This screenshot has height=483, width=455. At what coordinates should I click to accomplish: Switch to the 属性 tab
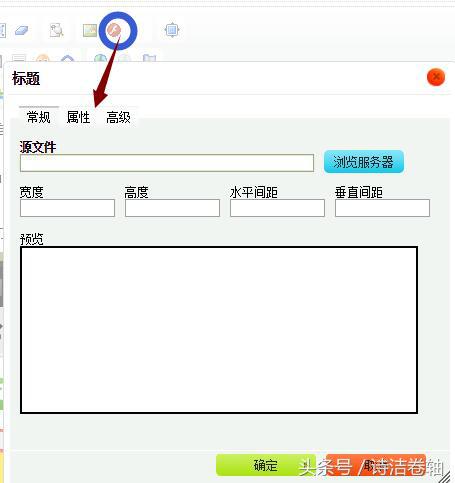[78, 117]
